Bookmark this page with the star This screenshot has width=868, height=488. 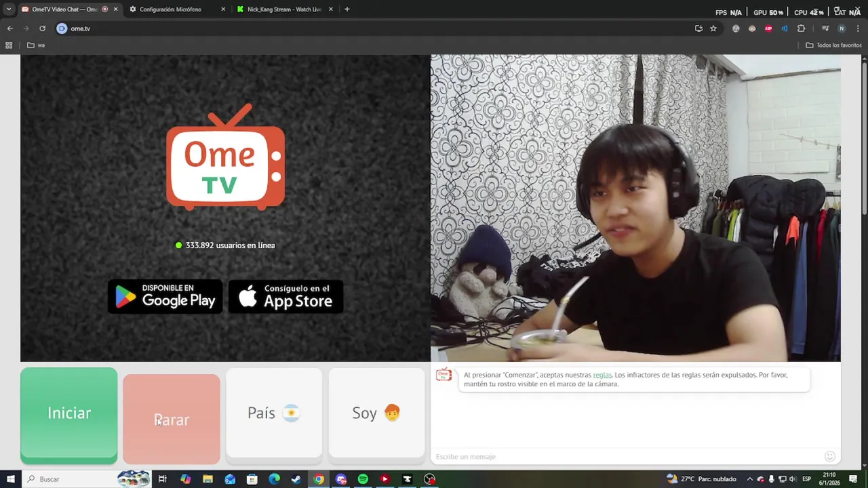[713, 28]
